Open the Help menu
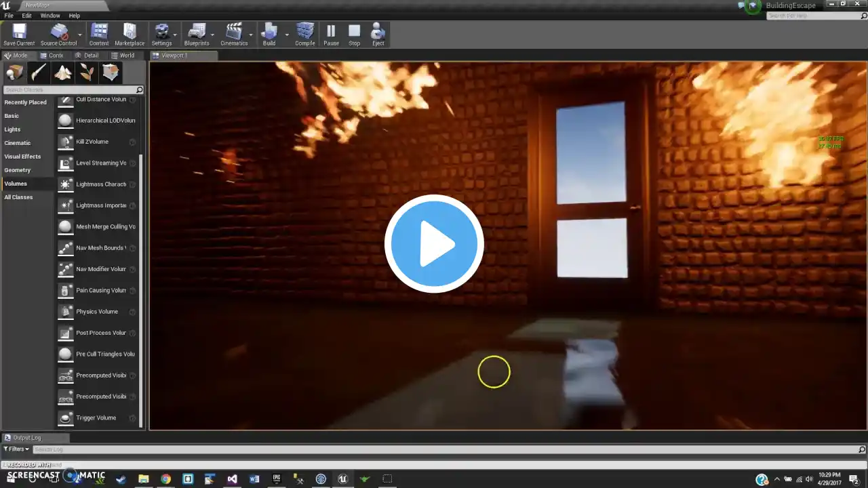The width and height of the screenshot is (868, 488). pos(75,16)
